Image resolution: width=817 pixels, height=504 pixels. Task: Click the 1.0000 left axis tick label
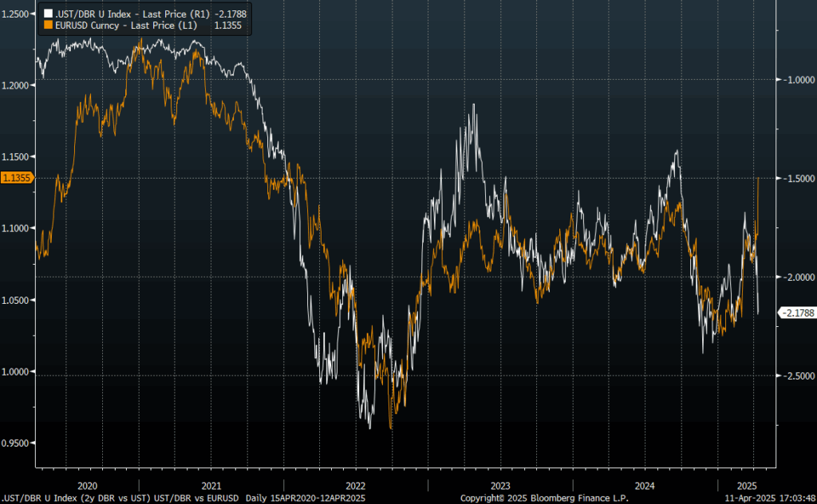(x=17, y=372)
